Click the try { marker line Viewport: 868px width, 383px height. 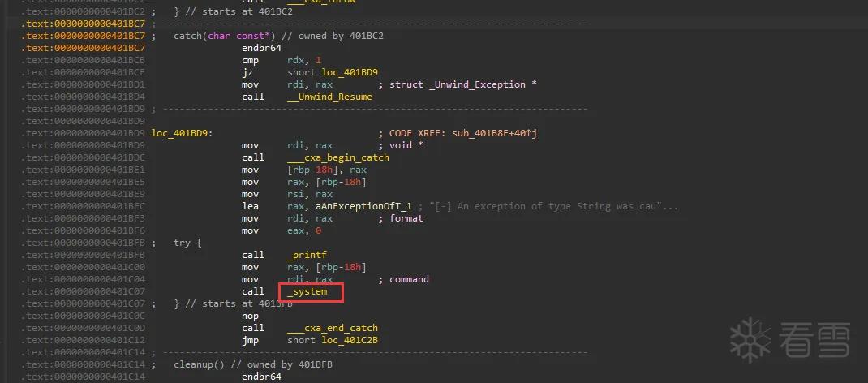[187, 243]
